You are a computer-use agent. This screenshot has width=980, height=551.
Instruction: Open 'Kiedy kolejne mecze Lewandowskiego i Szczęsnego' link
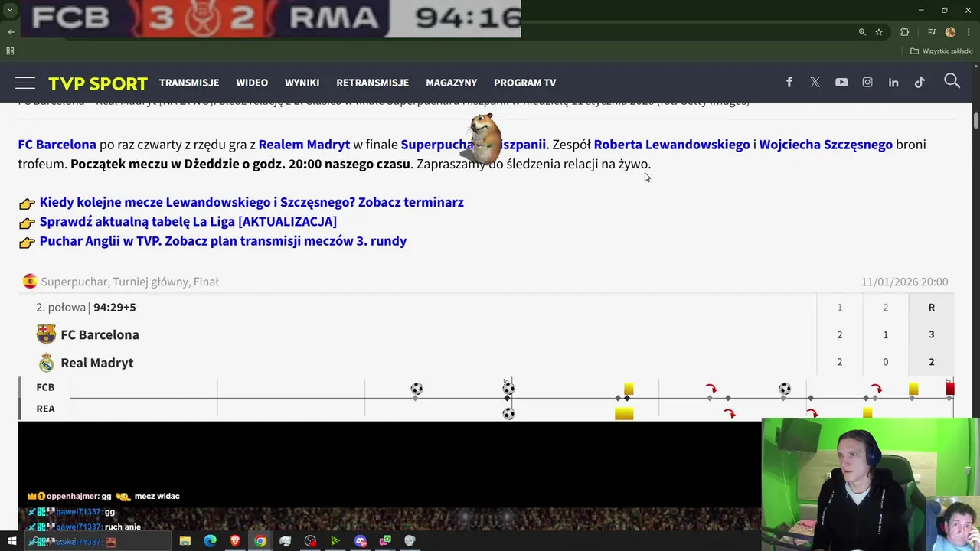[x=252, y=202]
